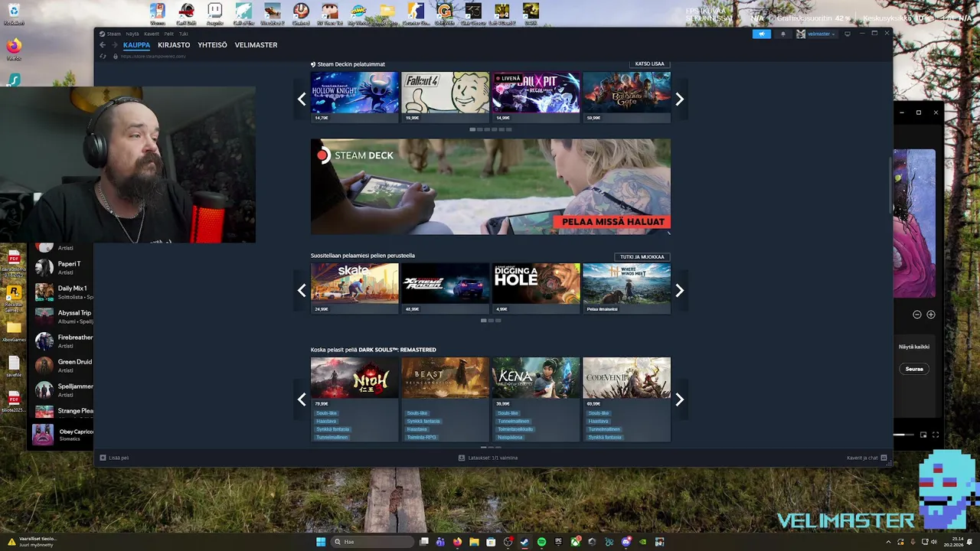The image size is (980, 551).
Task: Select Green Druid artist in Spotify list
Action: pos(64,365)
